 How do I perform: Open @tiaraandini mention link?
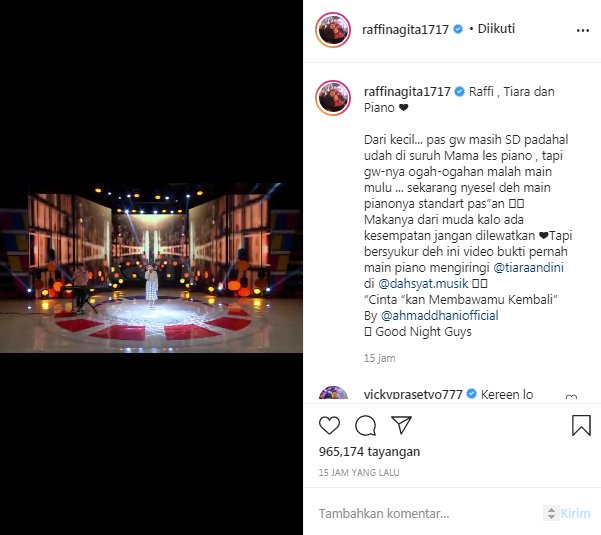coord(528,268)
